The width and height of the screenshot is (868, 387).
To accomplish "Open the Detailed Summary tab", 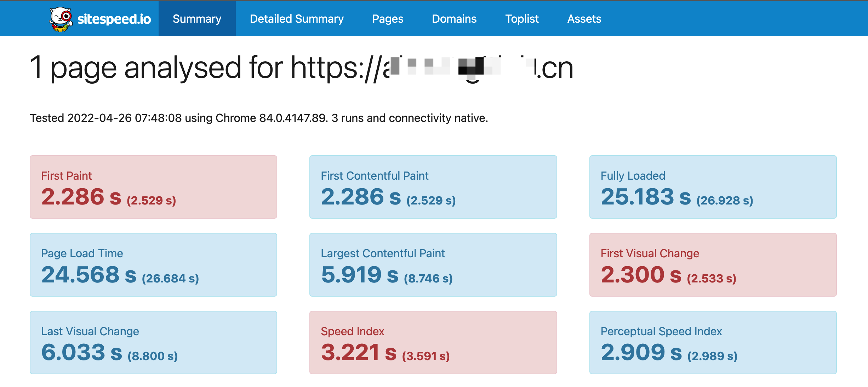I will pyautogui.click(x=297, y=19).
